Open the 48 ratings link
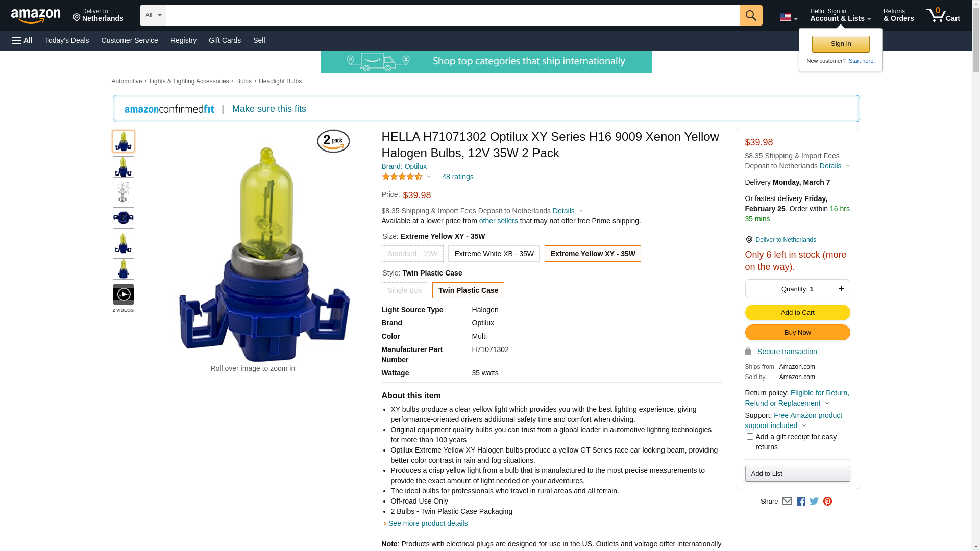The width and height of the screenshot is (980, 551). tap(457, 177)
